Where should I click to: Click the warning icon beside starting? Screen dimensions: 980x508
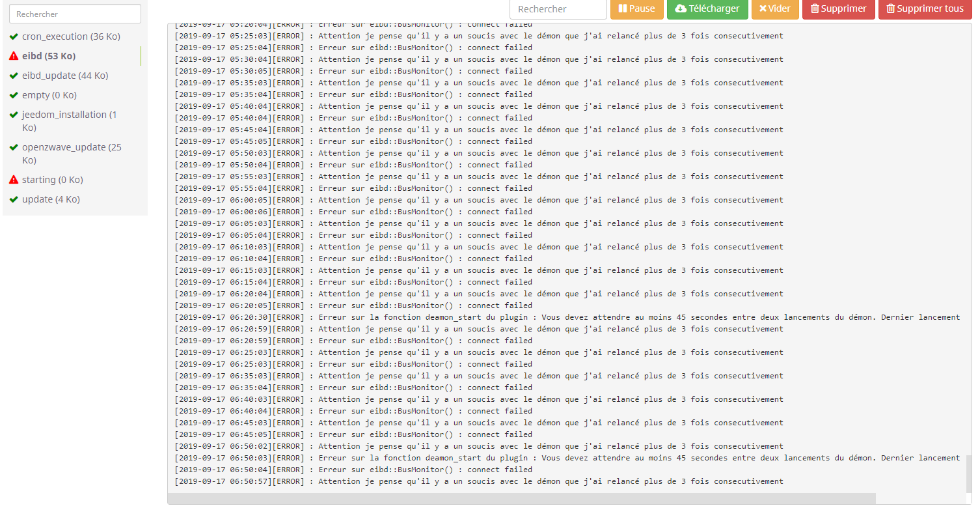click(x=14, y=180)
